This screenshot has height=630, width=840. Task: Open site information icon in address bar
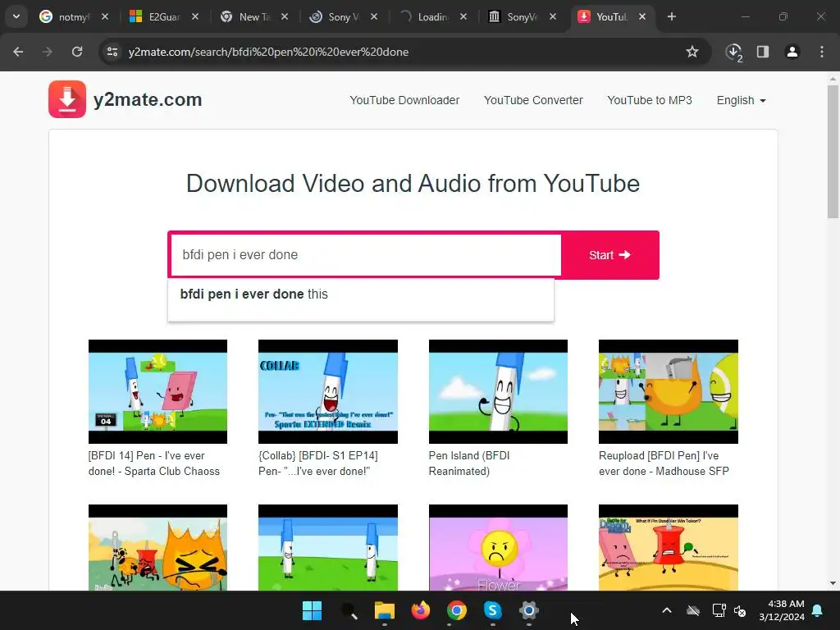(x=112, y=52)
